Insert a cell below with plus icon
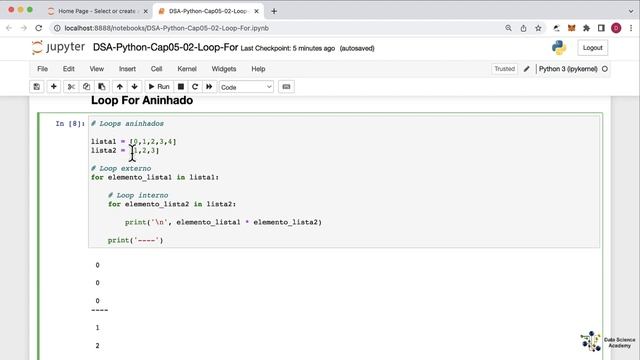This screenshot has width=640, height=360. coord(53,87)
